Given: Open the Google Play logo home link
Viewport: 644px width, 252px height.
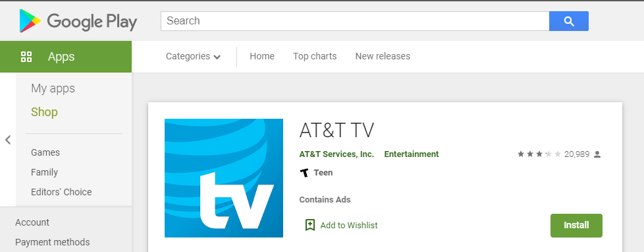Looking at the screenshot, I should click(78, 21).
